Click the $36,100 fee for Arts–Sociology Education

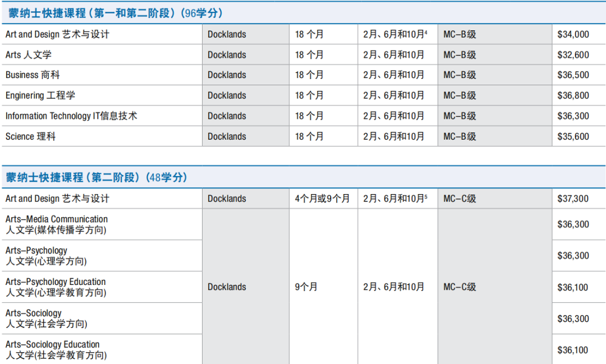[x=573, y=350]
